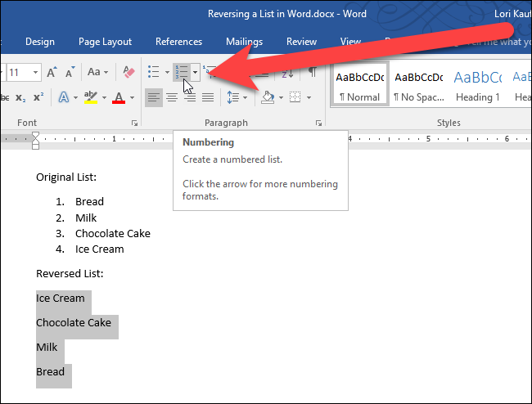Click the Text Effects outlined A icon
The width and height of the screenshot is (532, 404).
[x=64, y=97]
